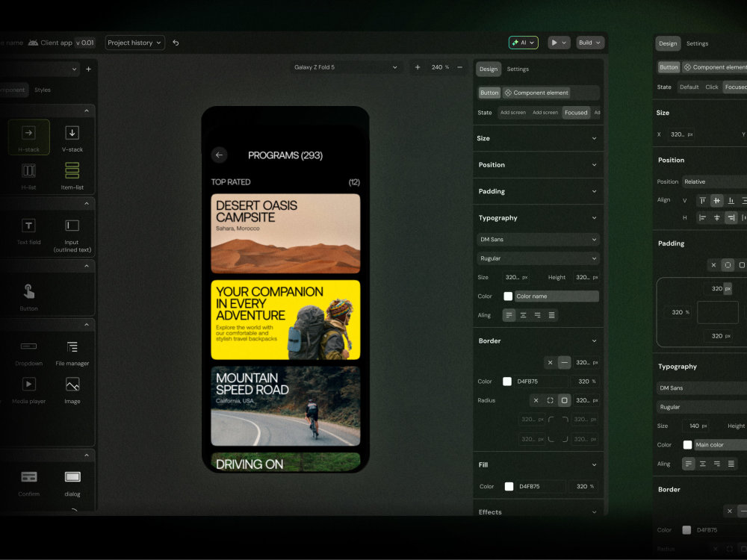747x560 pixels.
Task: Choose the rounded-square radius icon
Action: coord(564,400)
